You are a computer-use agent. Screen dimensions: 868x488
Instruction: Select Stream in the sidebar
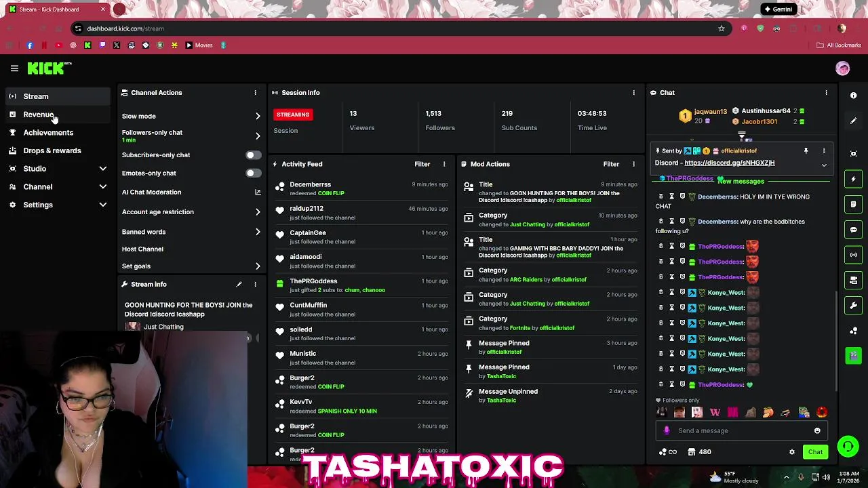pos(57,96)
